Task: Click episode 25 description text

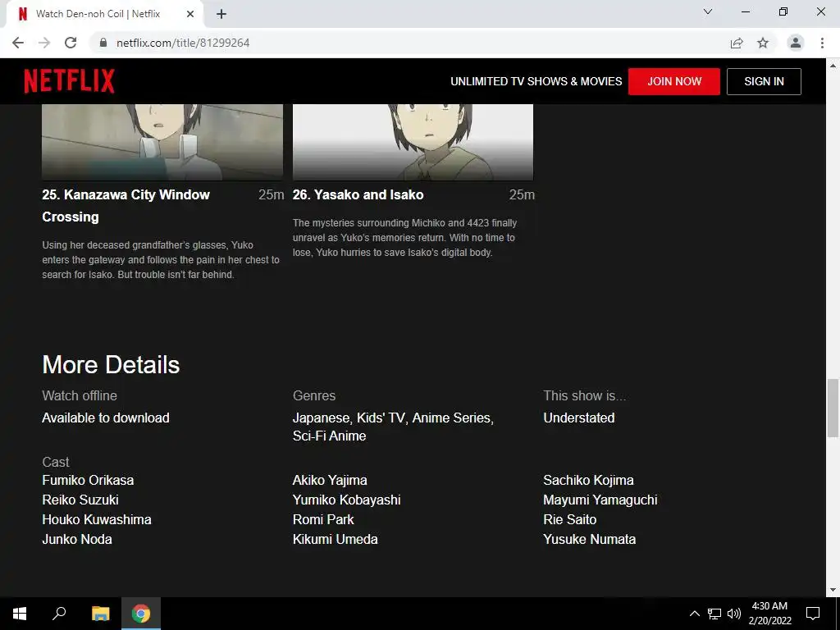Action: click(x=161, y=260)
